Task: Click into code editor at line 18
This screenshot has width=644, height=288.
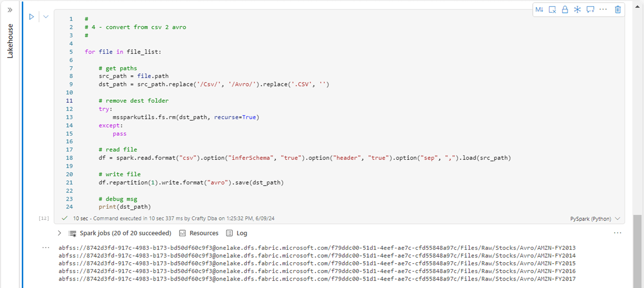Action: (x=298, y=158)
